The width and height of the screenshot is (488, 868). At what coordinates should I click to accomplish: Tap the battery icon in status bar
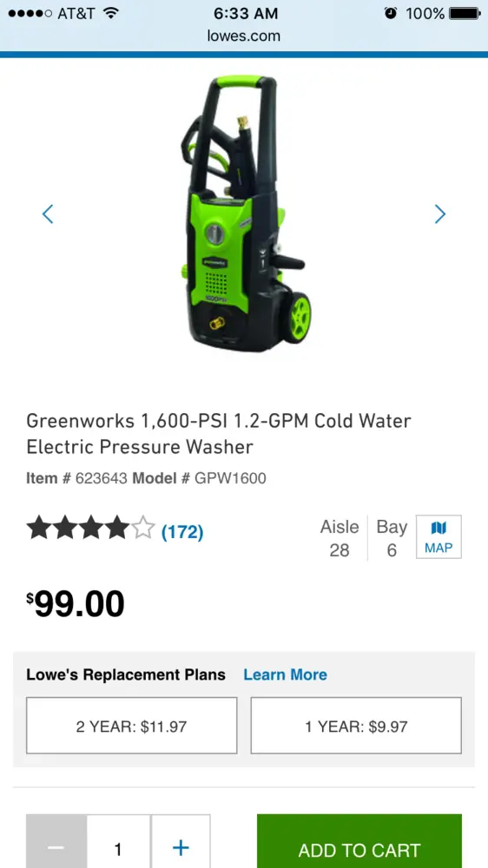pyautogui.click(x=465, y=13)
